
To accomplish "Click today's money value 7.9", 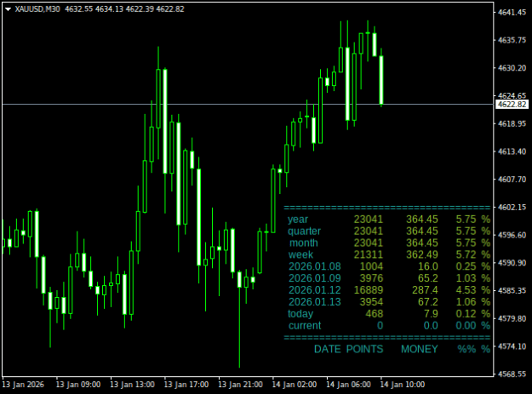I will click(x=431, y=314).
